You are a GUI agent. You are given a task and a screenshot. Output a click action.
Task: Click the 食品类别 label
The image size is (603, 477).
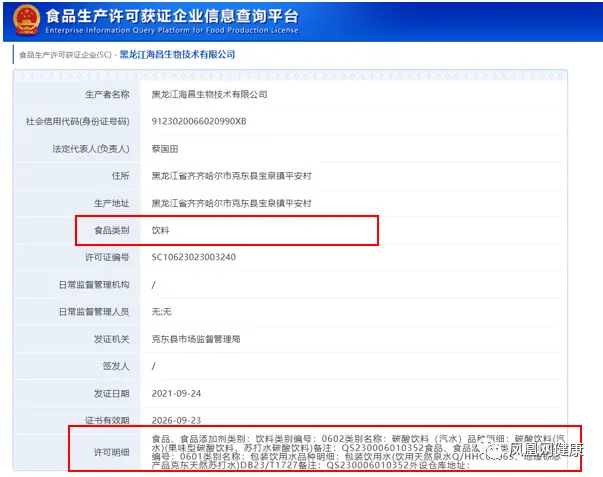112,230
